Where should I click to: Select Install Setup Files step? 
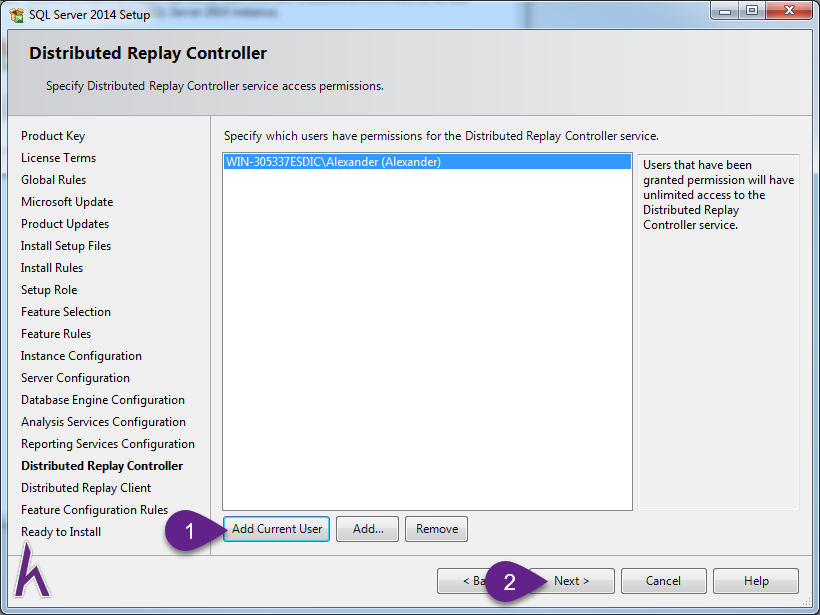tap(66, 246)
